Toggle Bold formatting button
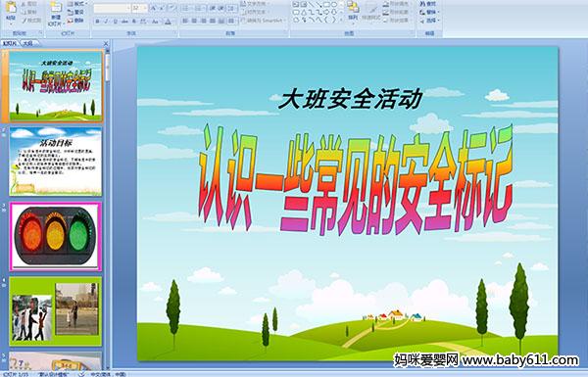The image size is (588, 377). click(x=97, y=22)
